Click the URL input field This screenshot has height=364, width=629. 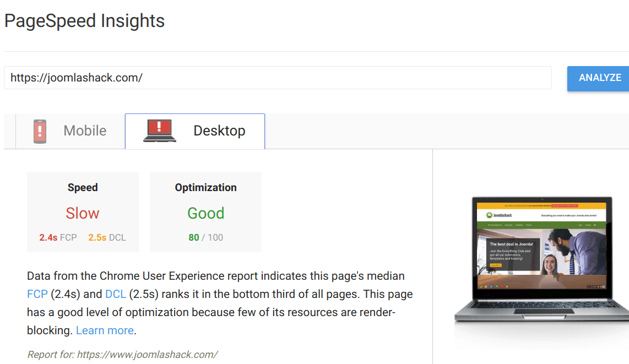click(x=278, y=78)
